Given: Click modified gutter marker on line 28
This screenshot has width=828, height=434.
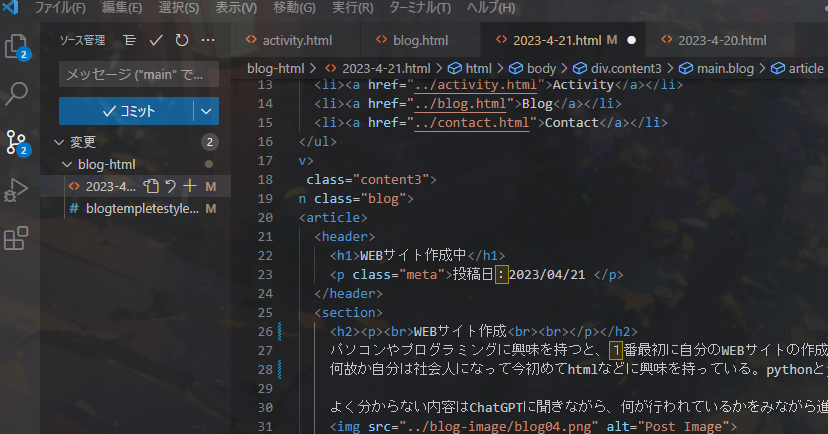Looking at the screenshot, I should coord(279,370).
